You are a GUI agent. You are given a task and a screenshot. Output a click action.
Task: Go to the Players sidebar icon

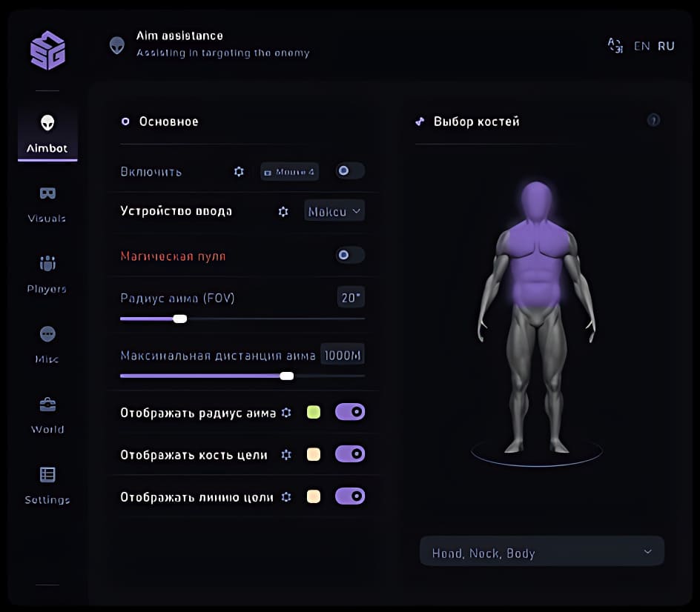[x=47, y=265]
